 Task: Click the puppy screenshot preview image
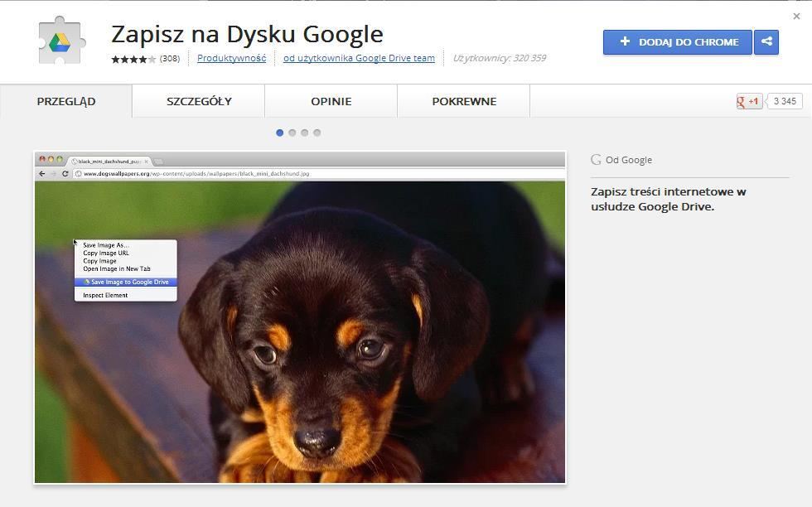click(300, 331)
